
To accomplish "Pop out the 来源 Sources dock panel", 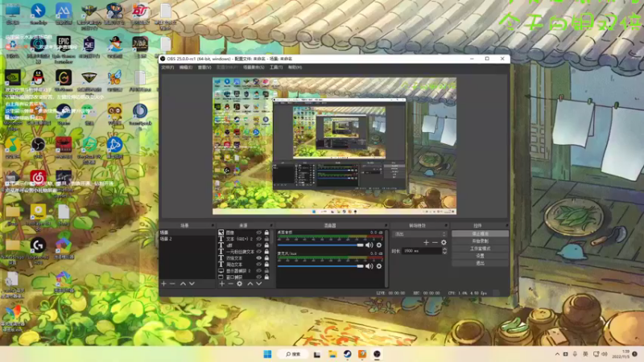I will [x=271, y=225].
